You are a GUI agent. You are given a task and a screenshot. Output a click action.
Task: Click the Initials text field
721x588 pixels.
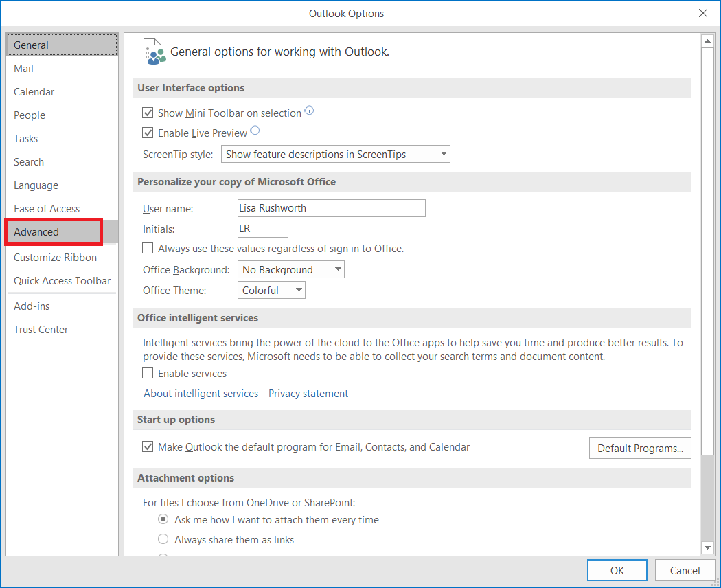point(262,229)
